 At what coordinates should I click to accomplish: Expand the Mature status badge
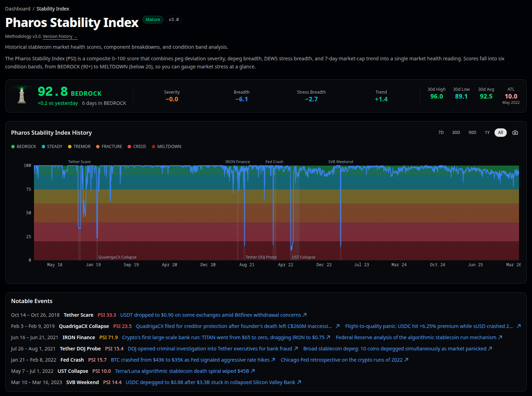tap(153, 20)
